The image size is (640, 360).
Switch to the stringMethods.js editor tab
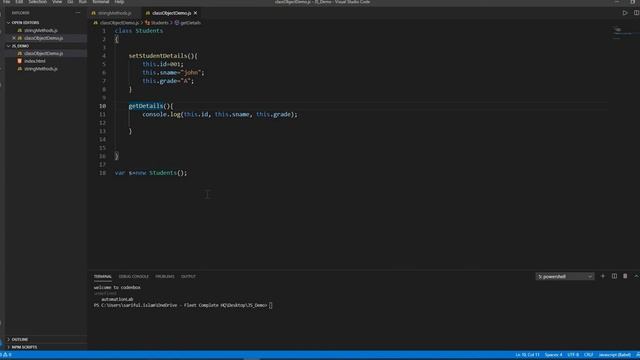coord(115,13)
